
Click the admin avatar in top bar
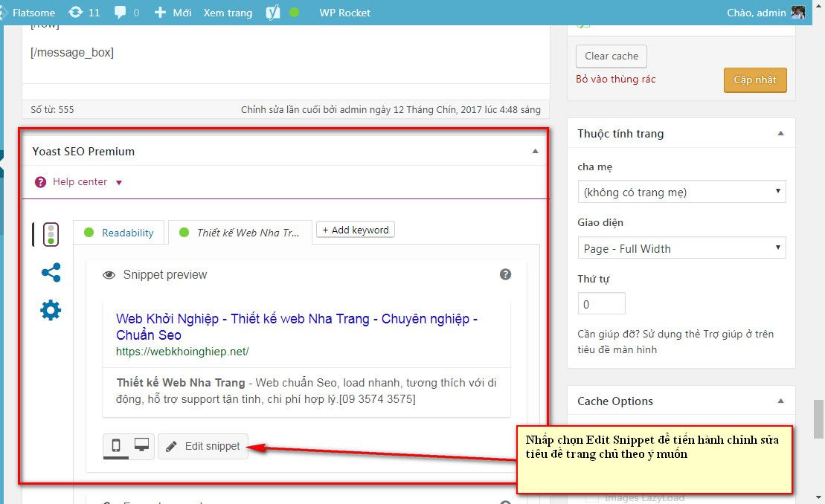point(798,13)
